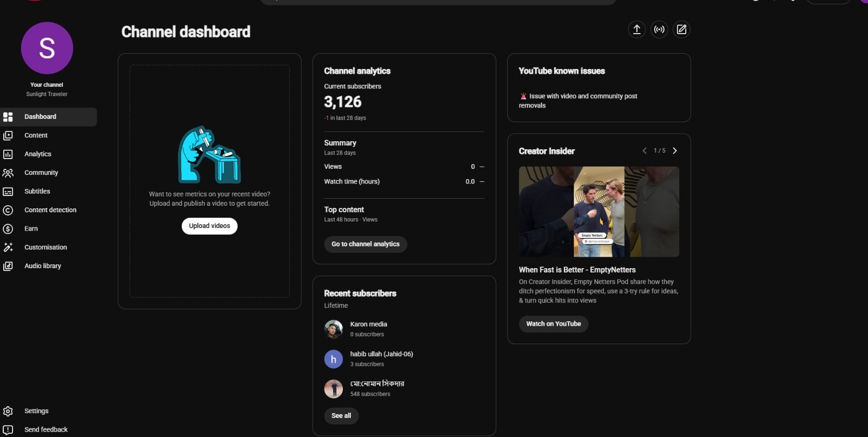Click the '1 / 5' Creator Insider page counter
Viewport: 868px width, 437px height.
[x=660, y=151]
